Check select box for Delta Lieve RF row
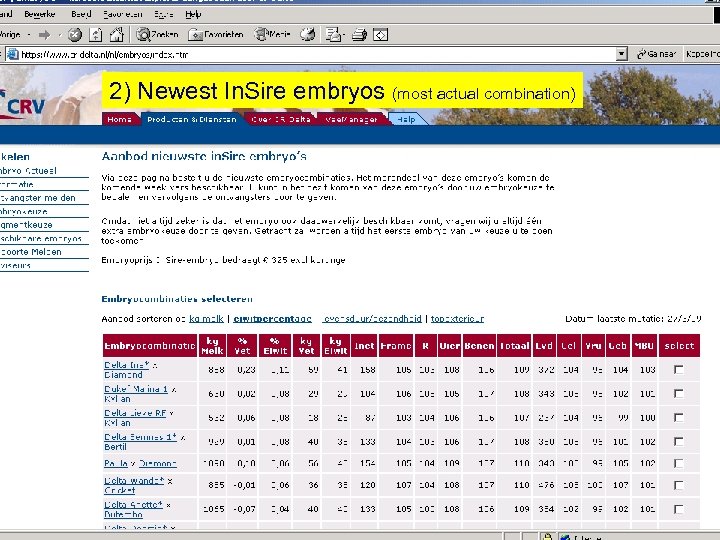Screen dimensions: 720x540 [679, 417]
